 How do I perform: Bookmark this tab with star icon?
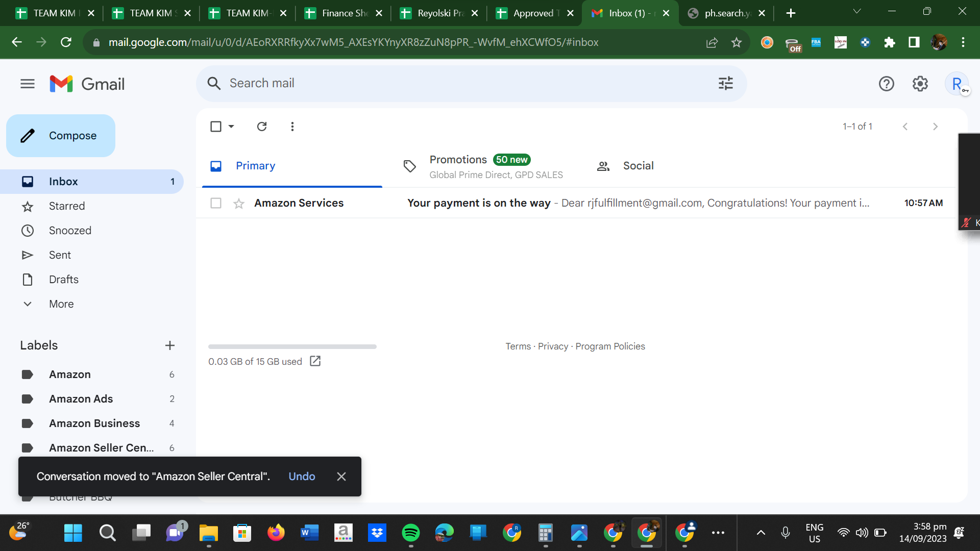click(736, 42)
